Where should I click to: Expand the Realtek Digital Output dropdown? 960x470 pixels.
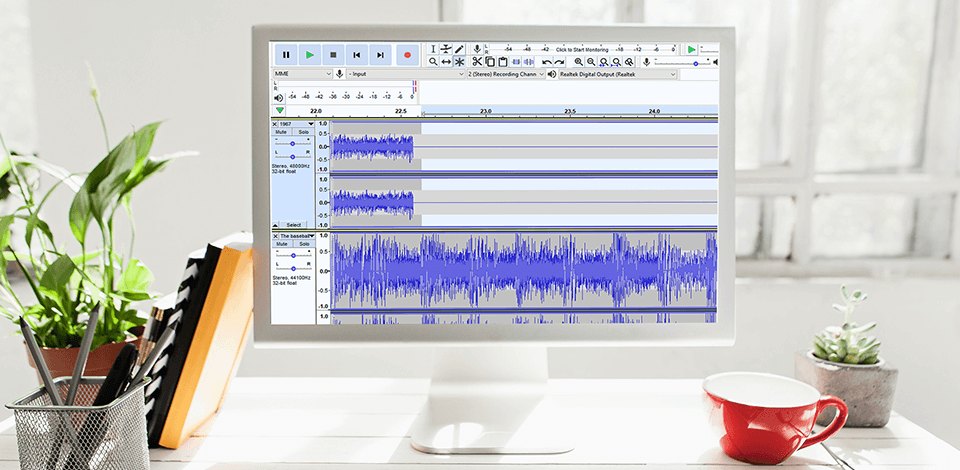(x=618, y=74)
